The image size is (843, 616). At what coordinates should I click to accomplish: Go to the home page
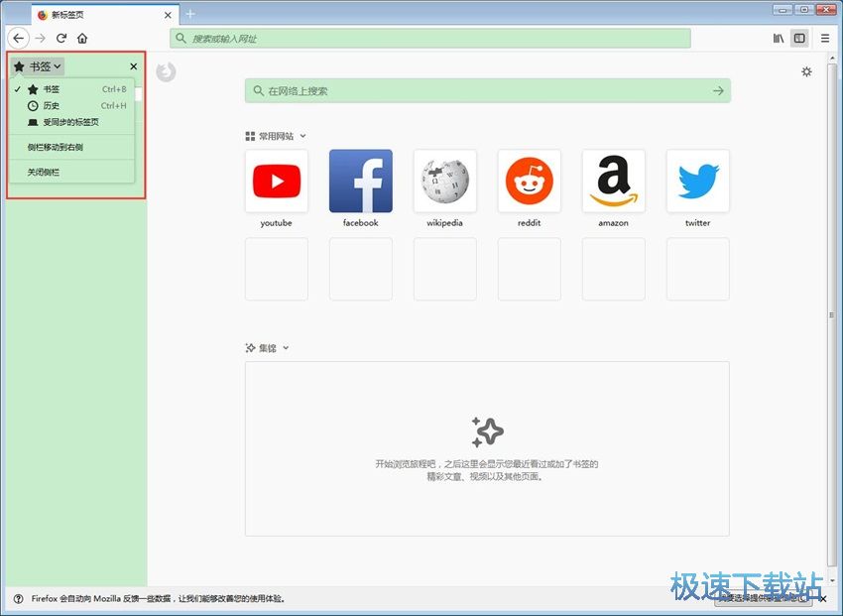82,38
